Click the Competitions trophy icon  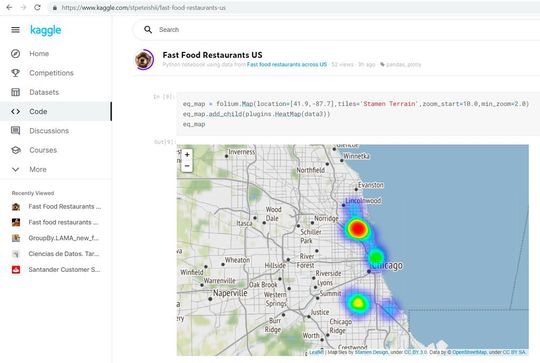pos(15,73)
